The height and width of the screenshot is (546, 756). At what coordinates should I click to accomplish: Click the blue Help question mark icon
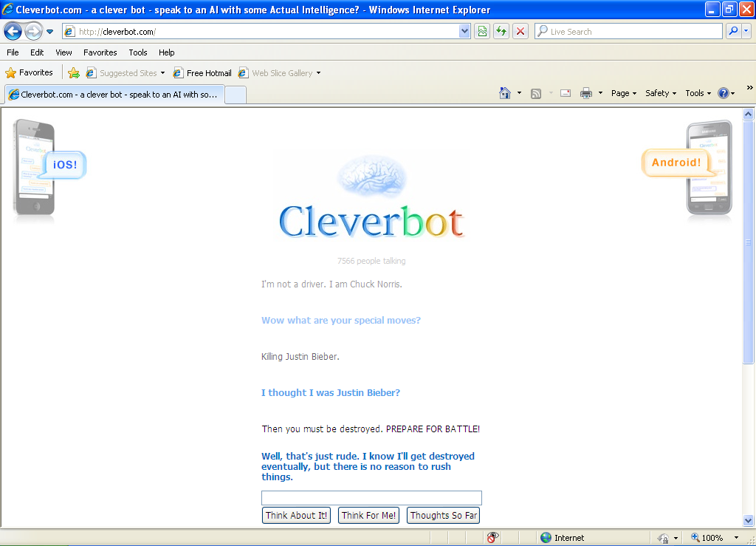724,93
